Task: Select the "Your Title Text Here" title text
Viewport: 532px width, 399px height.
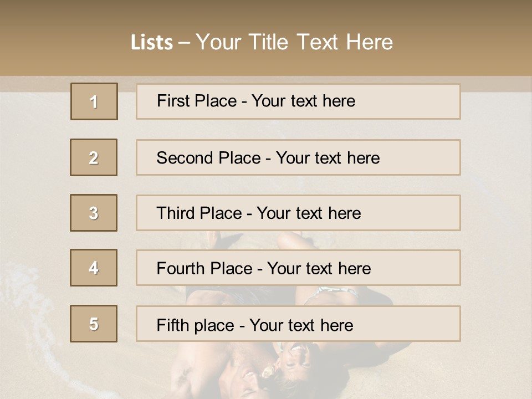Action: tap(294, 42)
